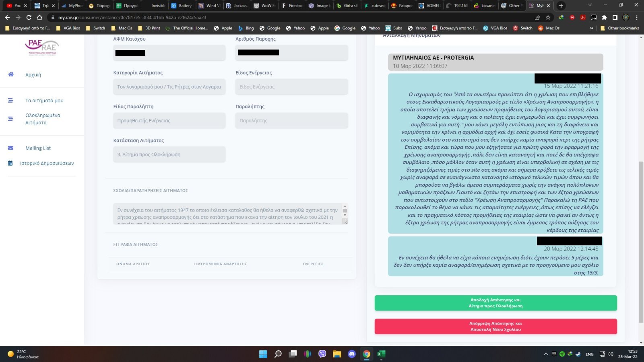Switch to the Jackass tab
The height and width of the screenshot is (362, 644).
[237, 6]
